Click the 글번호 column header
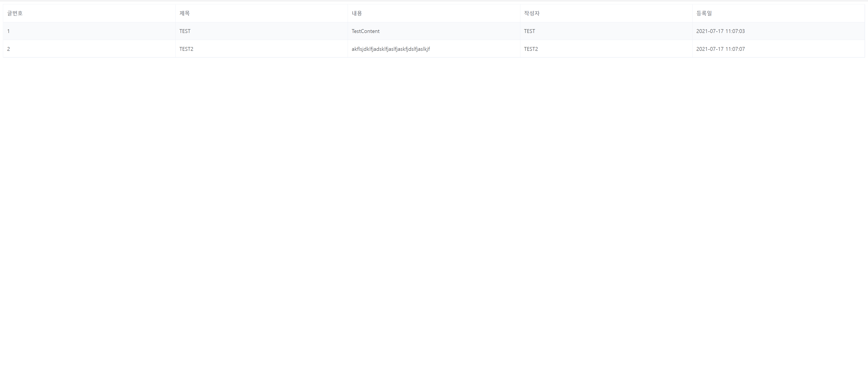Screen dimensions: 868x392 click(x=15, y=14)
